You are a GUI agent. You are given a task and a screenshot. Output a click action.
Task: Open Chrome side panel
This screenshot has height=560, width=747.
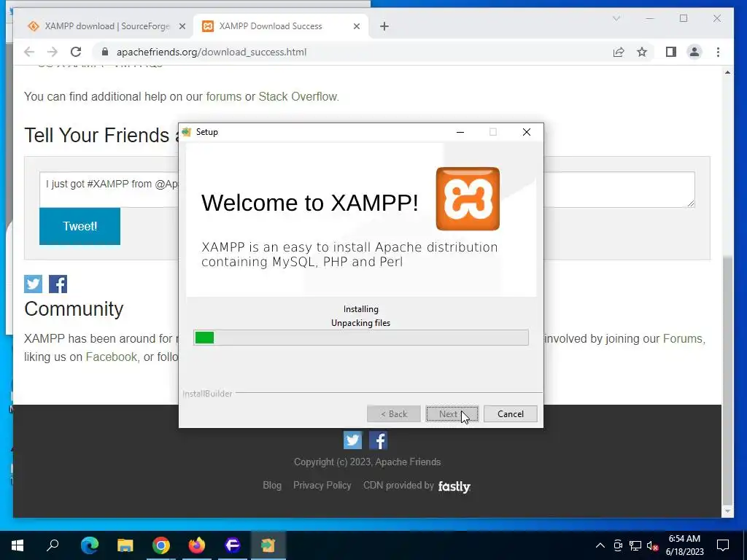671,52
